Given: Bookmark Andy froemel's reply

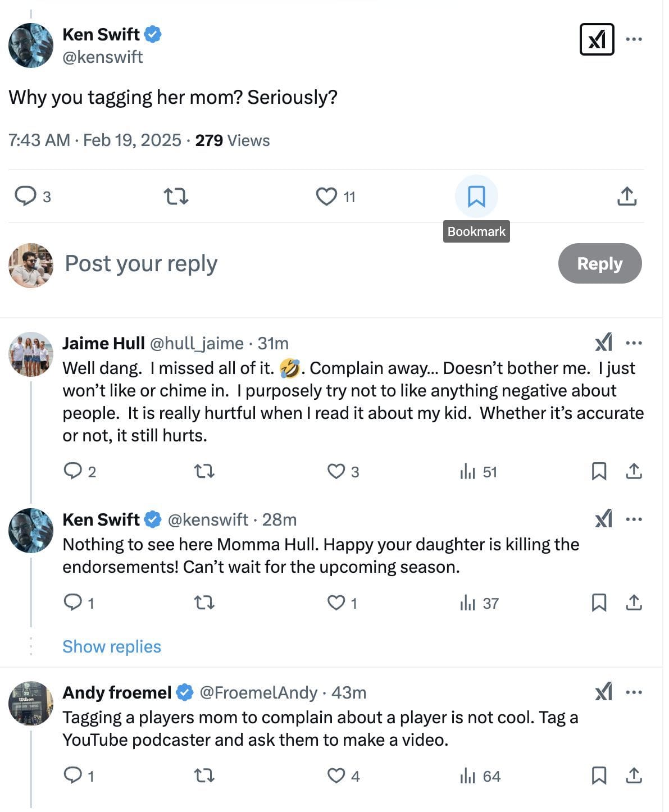Looking at the screenshot, I should click(599, 775).
